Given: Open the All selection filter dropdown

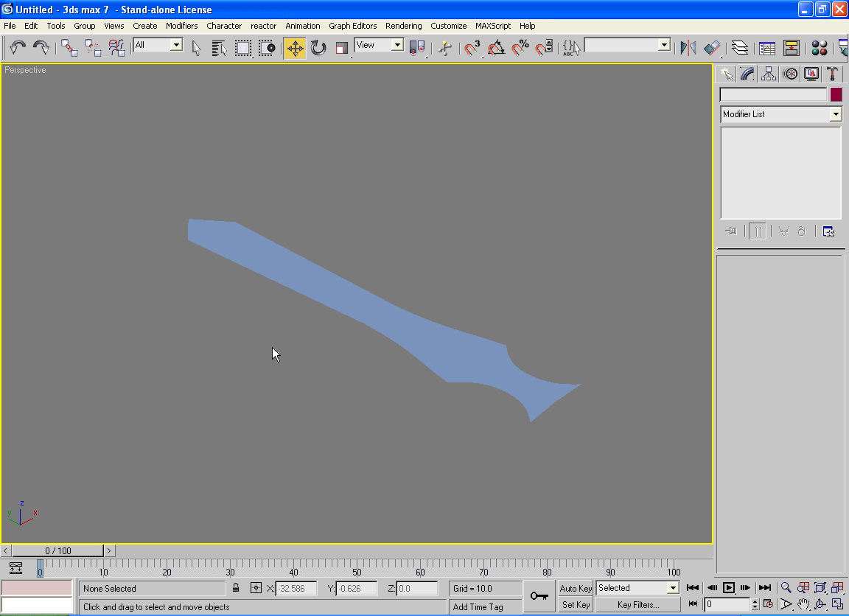Looking at the screenshot, I should click(175, 46).
